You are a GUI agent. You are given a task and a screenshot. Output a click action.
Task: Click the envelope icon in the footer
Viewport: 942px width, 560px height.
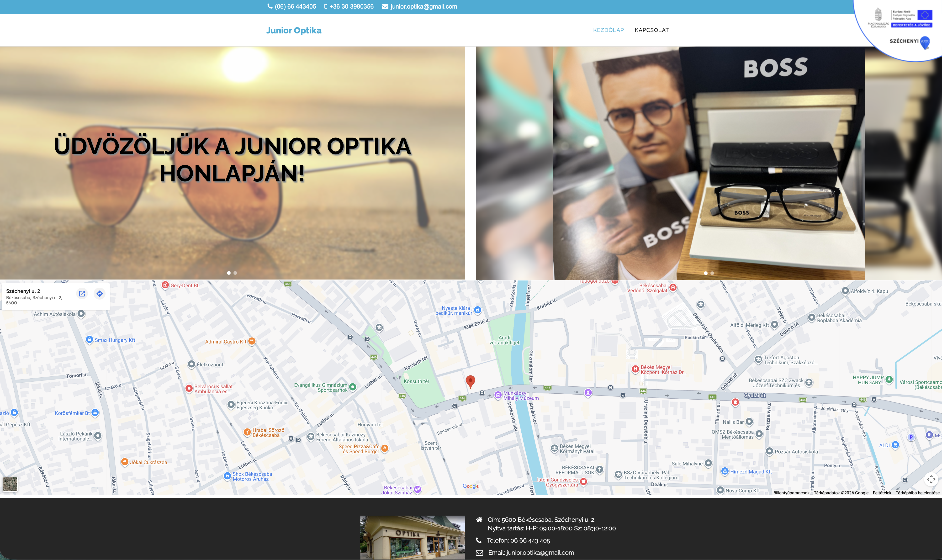pyautogui.click(x=479, y=552)
